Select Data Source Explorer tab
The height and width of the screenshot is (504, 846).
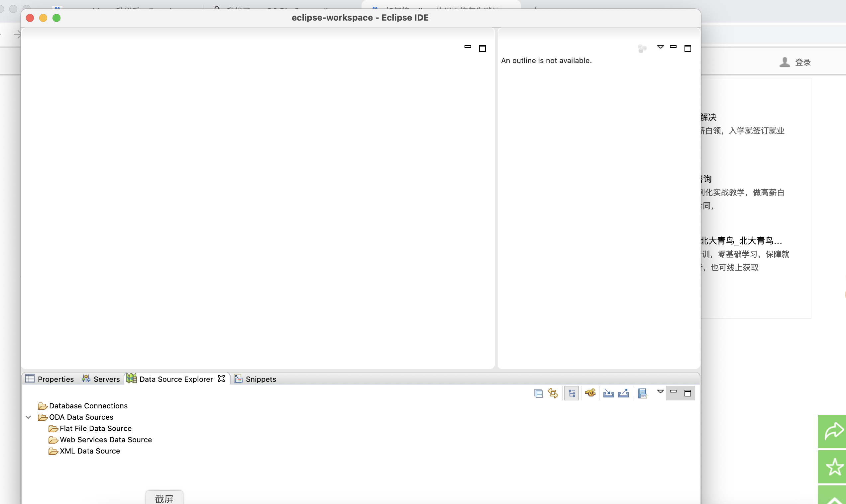(x=176, y=379)
